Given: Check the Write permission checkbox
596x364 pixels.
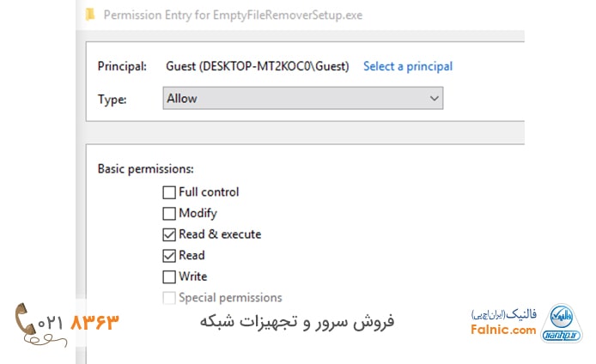Looking at the screenshot, I should (x=168, y=276).
